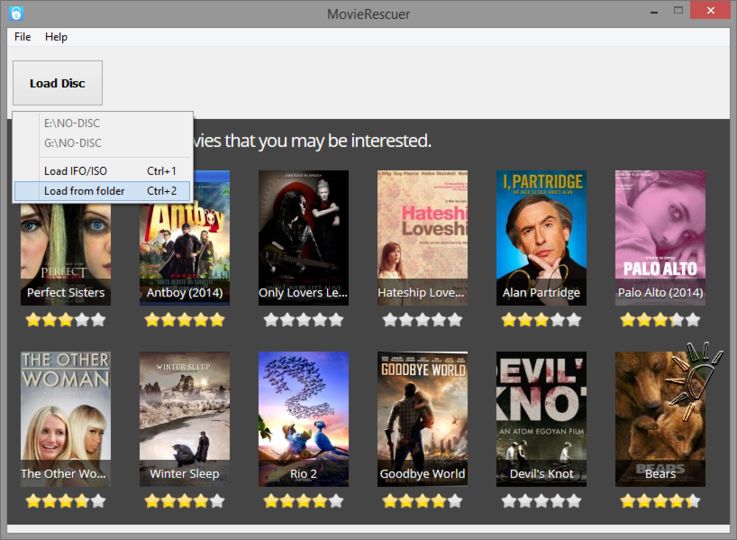Click the star rating under Winter Sleep

[x=185, y=501]
